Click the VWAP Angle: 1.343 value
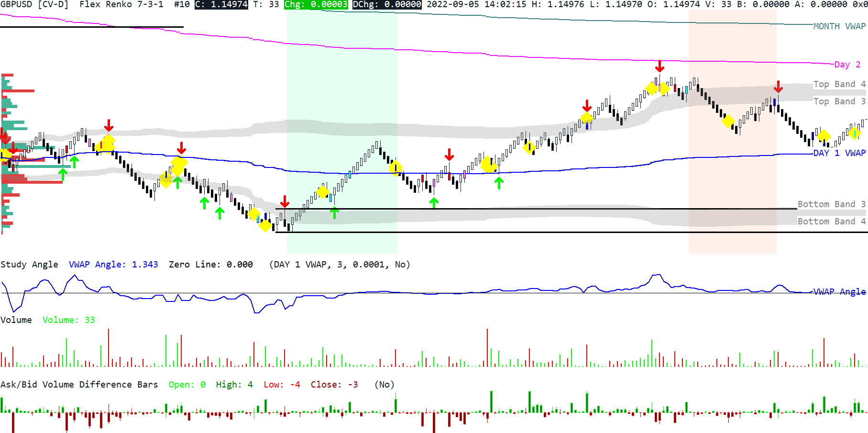This screenshot has height=433, width=868. pos(113,265)
